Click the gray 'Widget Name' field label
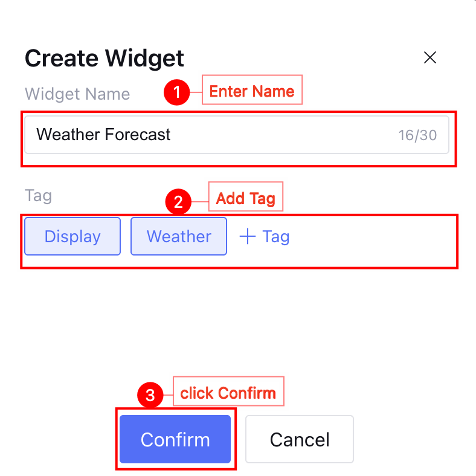The image size is (476, 476). coord(77,94)
